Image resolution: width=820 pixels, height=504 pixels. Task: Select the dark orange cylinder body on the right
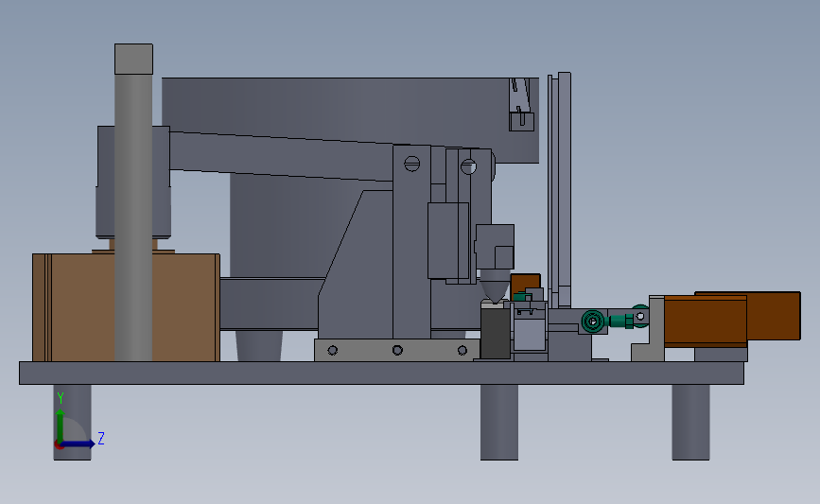[x=706, y=321]
